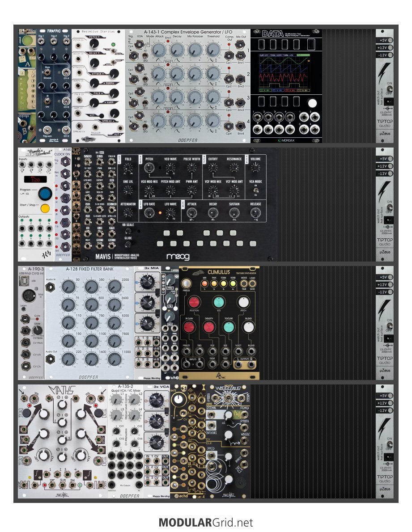Click the "MAVIS" name text on the Moog panel
The width and height of the screenshot is (412, 532).
click(103, 256)
